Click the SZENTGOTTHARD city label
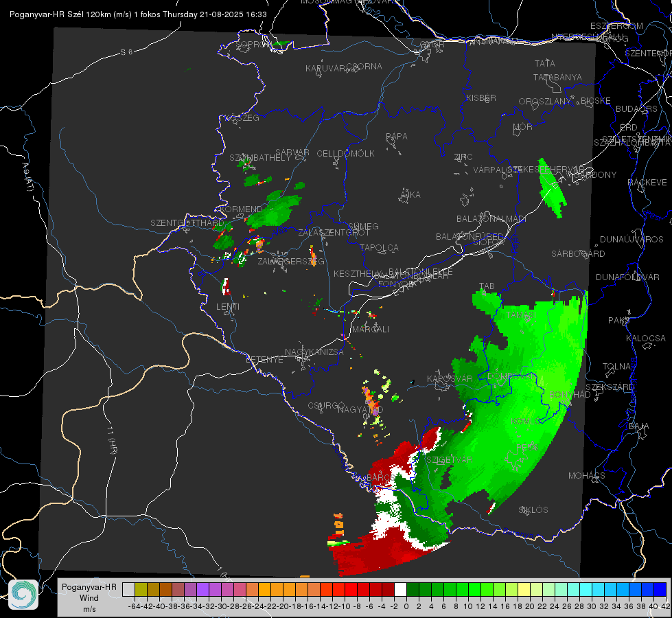The width and height of the screenshot is (672, 618). [x=187, y=223]
